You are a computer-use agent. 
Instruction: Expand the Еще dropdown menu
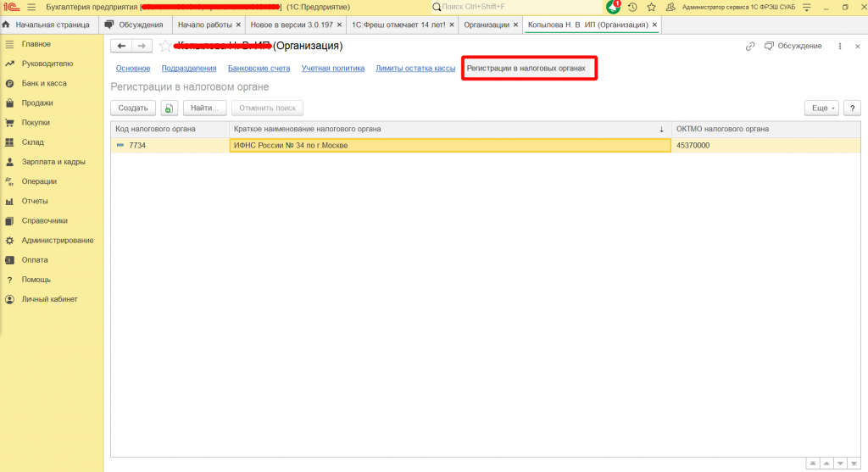821,108
